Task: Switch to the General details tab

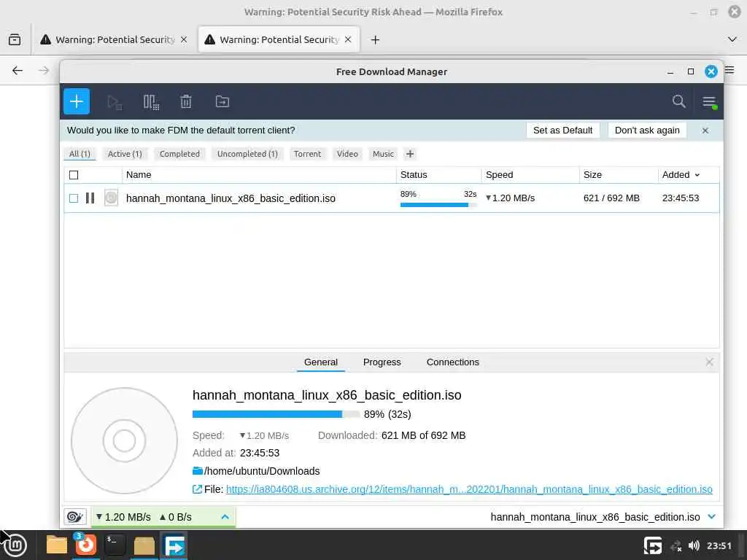Action: pyautogui.click(x=321, y=362)
